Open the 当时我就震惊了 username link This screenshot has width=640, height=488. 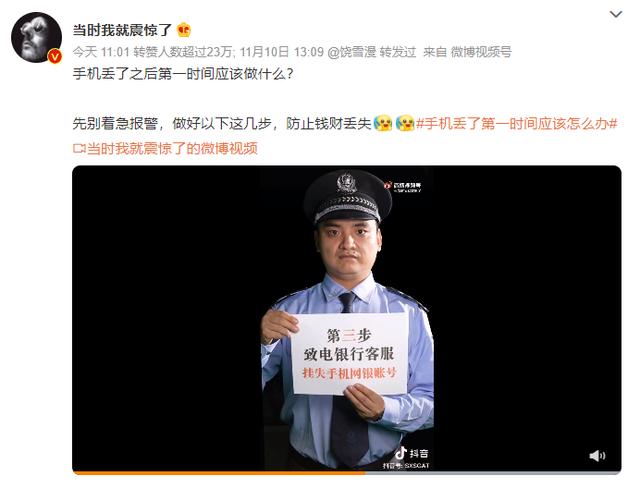pyautogui.click(x=122, y=30)
